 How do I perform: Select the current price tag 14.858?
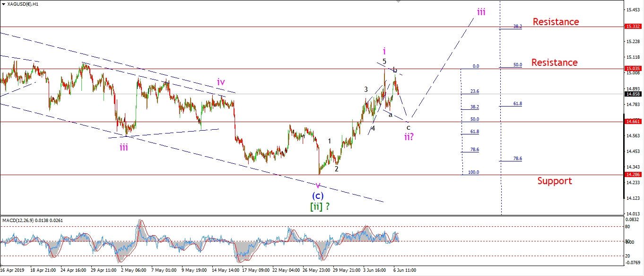click(633, 94)
